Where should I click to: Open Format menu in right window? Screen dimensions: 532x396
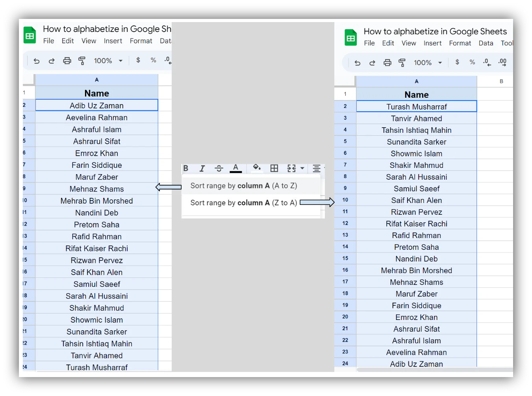click(460, 43)
